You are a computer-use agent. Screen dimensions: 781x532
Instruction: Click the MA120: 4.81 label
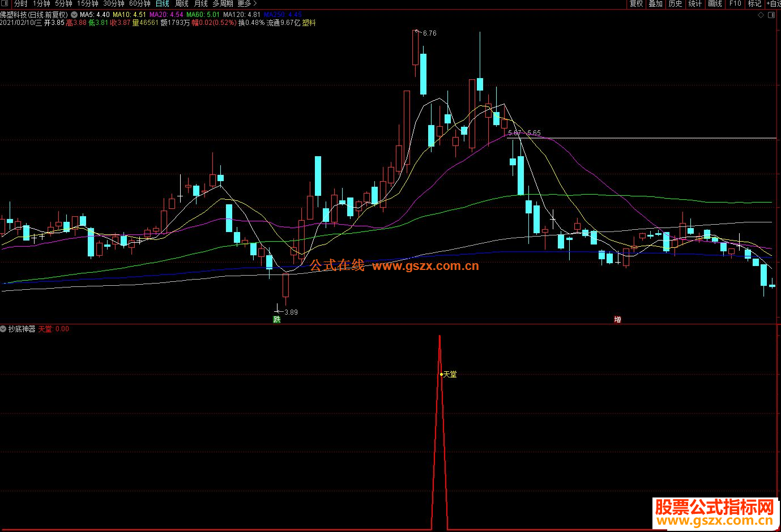tap(242, 15)
